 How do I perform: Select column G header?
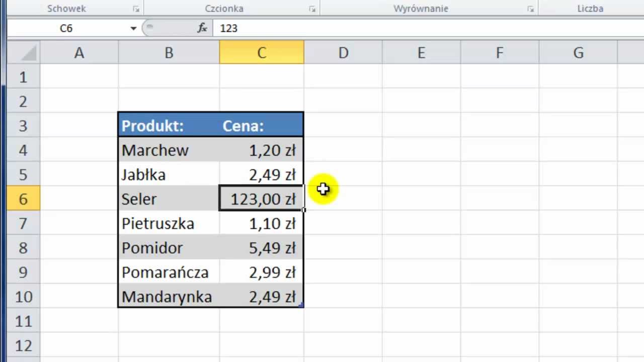tap(578, 52)
